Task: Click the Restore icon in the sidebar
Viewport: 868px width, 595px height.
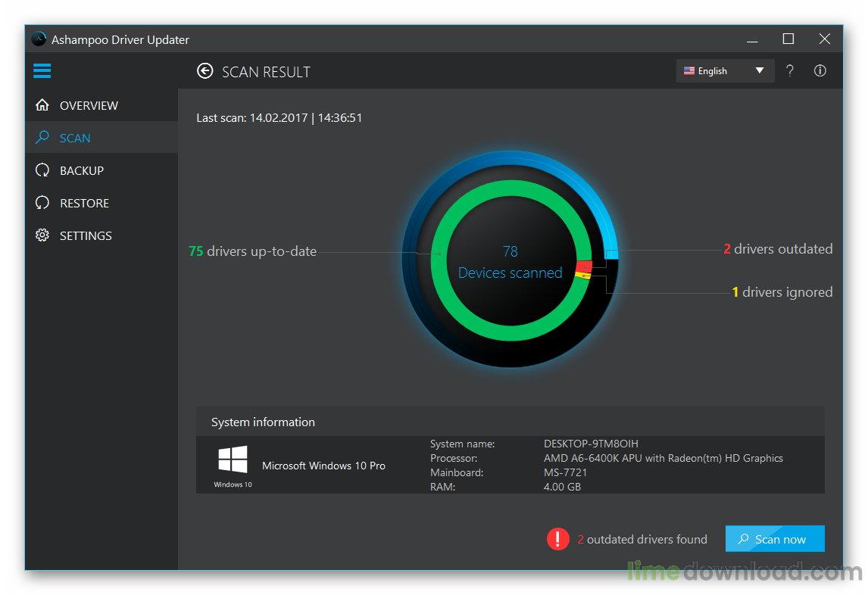Action: 42,202
